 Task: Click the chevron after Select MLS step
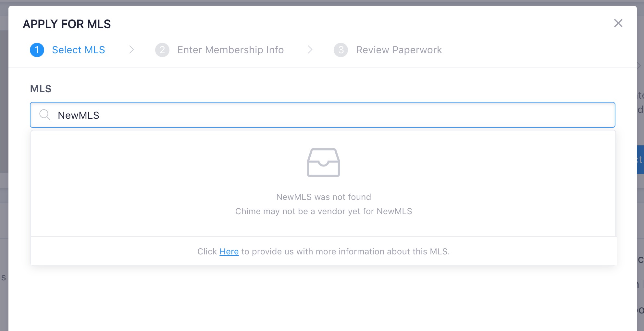click(131, 50)
